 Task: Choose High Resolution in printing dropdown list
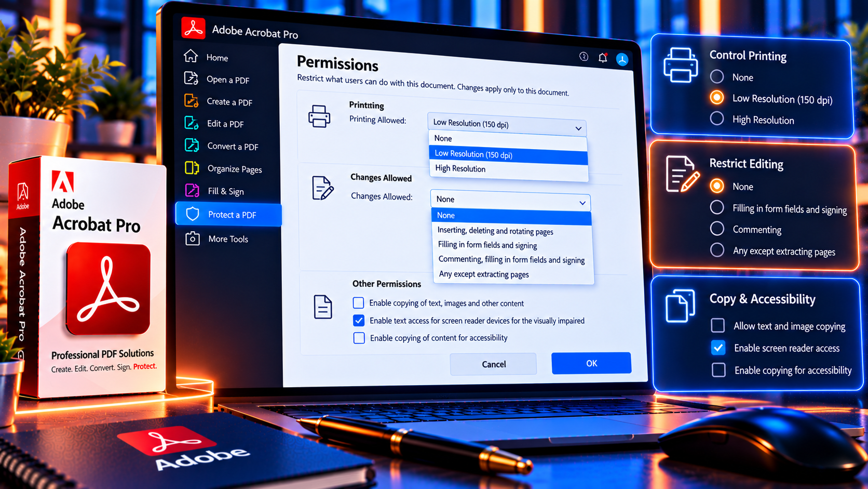[x=508, y=170]
